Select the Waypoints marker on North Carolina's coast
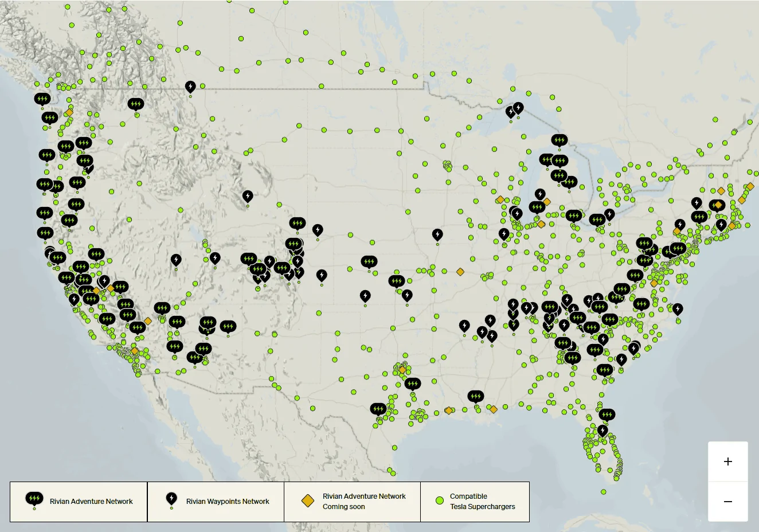759x532 pixels. click(x=678, y=310)
